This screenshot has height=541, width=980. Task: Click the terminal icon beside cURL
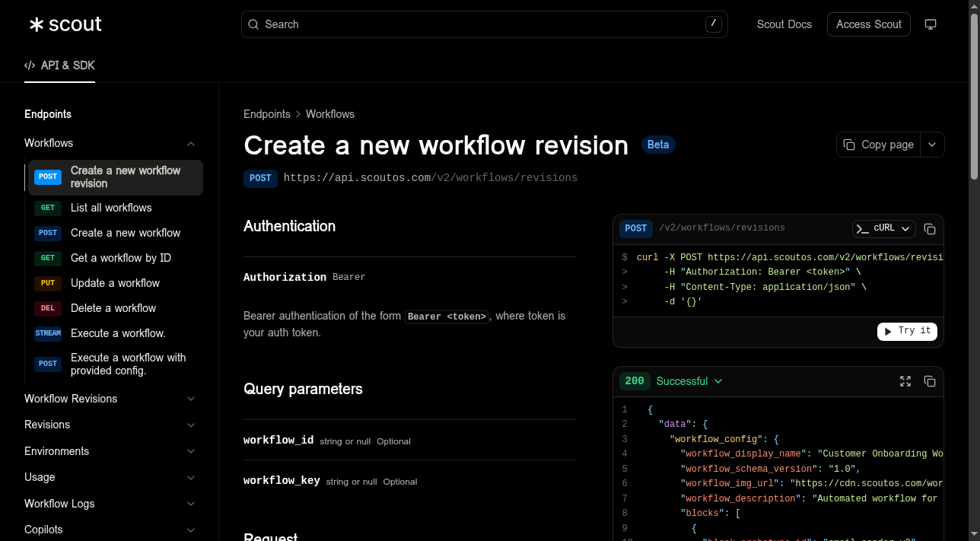863,229
